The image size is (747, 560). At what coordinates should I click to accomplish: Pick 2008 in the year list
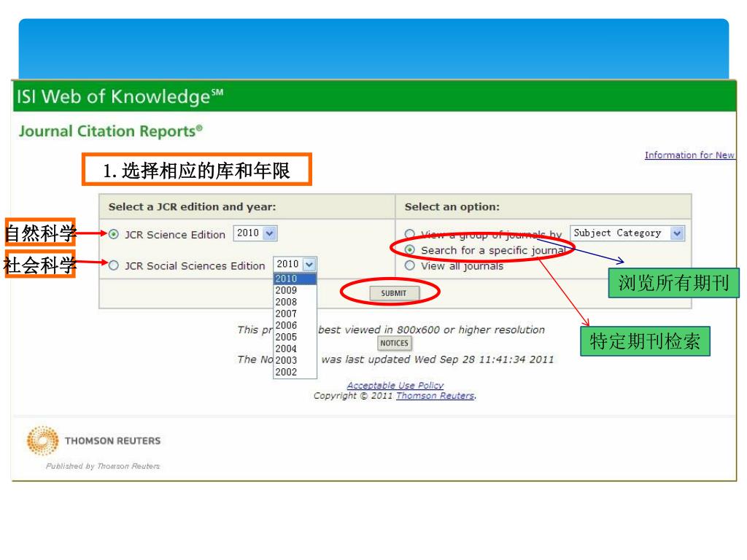295,302
